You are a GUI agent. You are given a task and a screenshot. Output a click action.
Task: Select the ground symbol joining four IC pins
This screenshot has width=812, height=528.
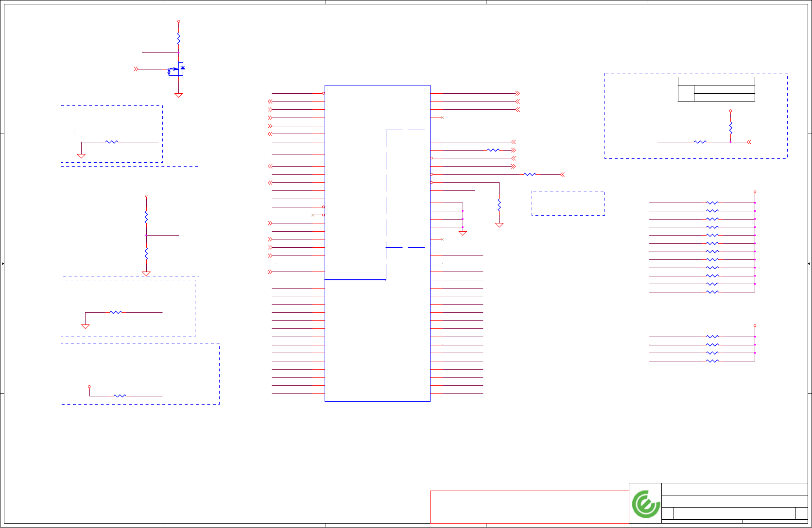pyautogui.click(x=463, y=233)
